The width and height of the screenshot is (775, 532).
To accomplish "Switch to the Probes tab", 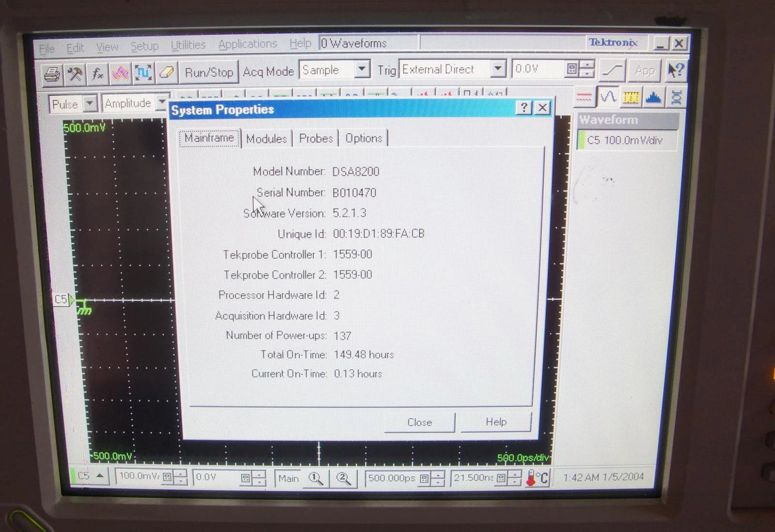I will (316, 138).
